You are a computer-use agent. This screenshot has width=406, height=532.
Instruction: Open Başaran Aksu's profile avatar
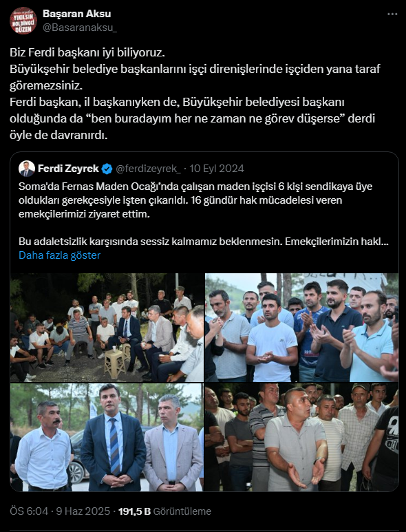pos(23,21)
